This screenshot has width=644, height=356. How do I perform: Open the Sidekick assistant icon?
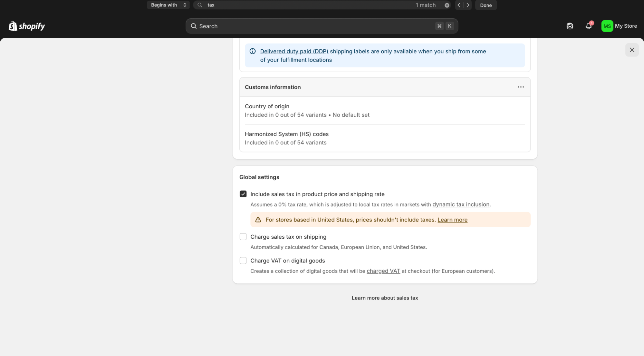[570, 26]
